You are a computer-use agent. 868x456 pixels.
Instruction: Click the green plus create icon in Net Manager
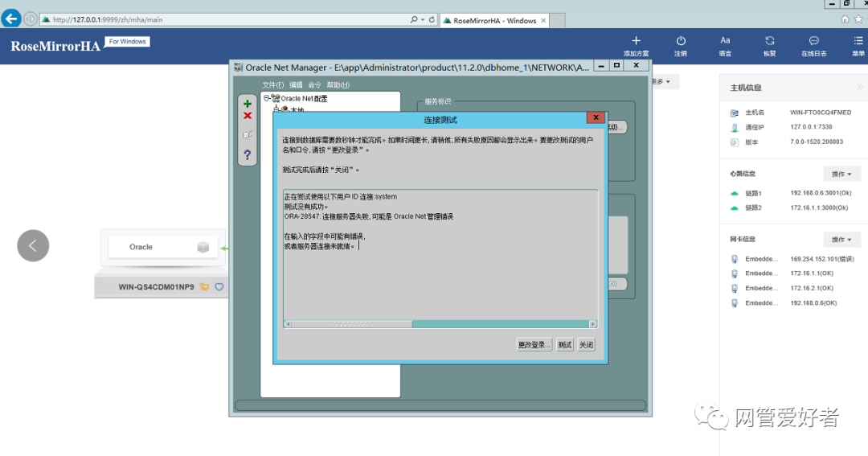[x=248, y=104]
